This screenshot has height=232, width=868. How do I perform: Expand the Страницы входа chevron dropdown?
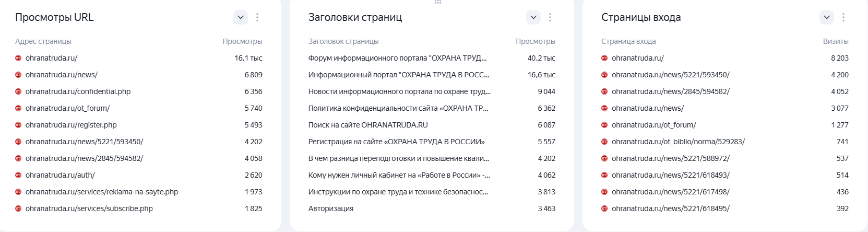[827, 17]
